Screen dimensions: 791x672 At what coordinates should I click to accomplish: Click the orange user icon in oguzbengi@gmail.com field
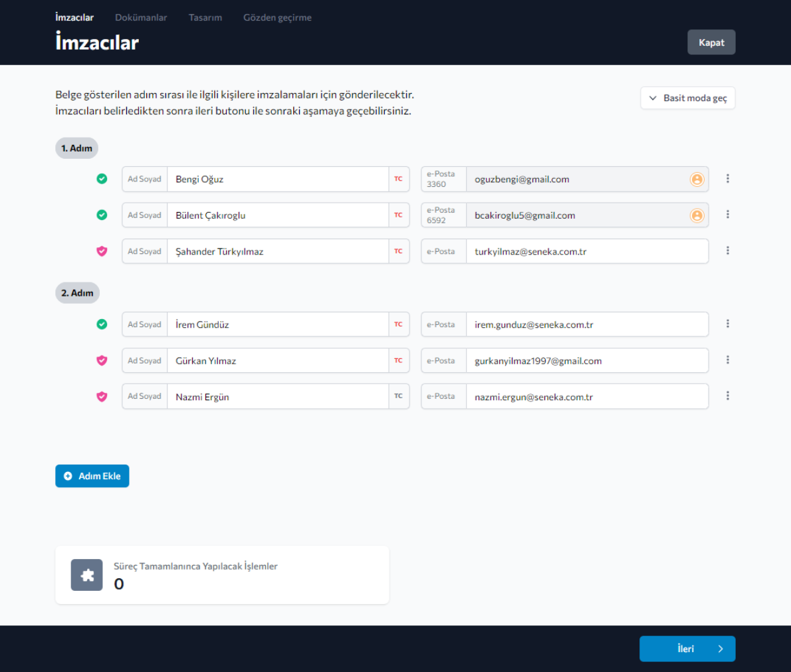[697, 179]
